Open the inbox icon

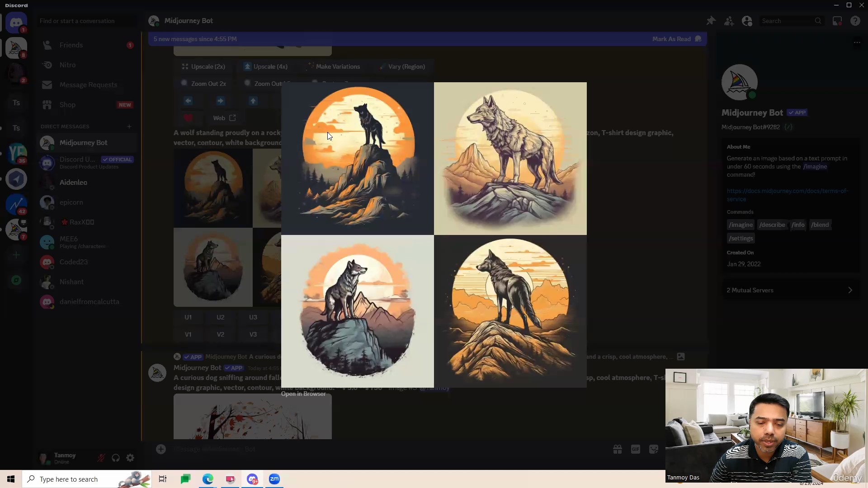(x=837, y=21)
